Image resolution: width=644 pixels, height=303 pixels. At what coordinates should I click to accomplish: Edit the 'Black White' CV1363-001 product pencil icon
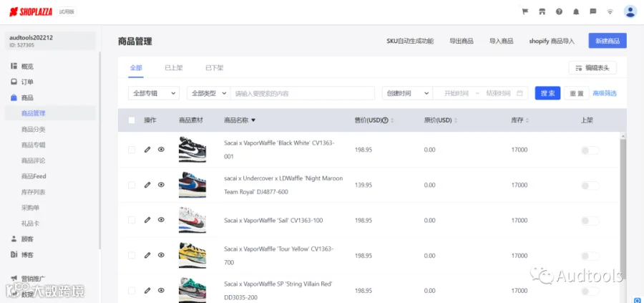point(147,150)
